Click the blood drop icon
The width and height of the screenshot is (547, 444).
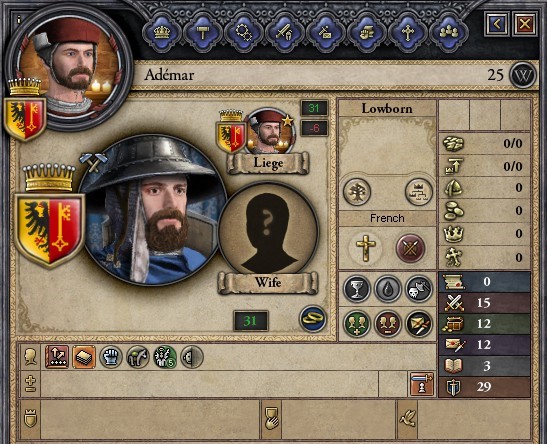coord(388,288)
